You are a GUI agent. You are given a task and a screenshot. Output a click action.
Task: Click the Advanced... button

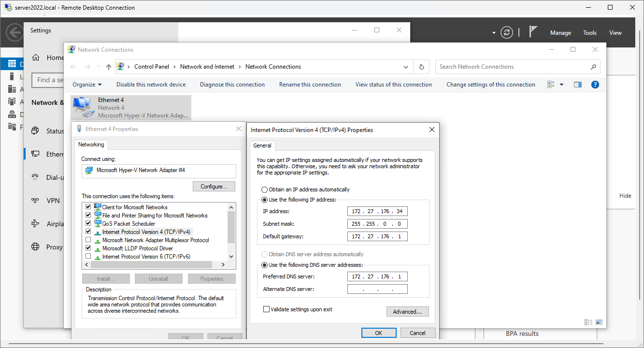(407, 312)
